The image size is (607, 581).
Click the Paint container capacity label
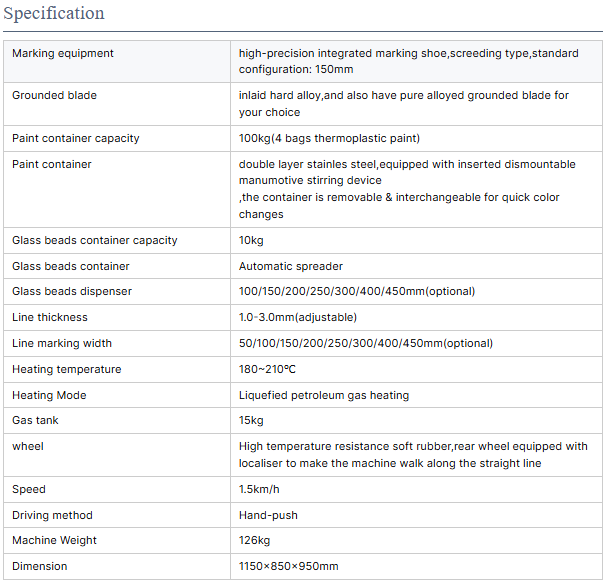76,138
